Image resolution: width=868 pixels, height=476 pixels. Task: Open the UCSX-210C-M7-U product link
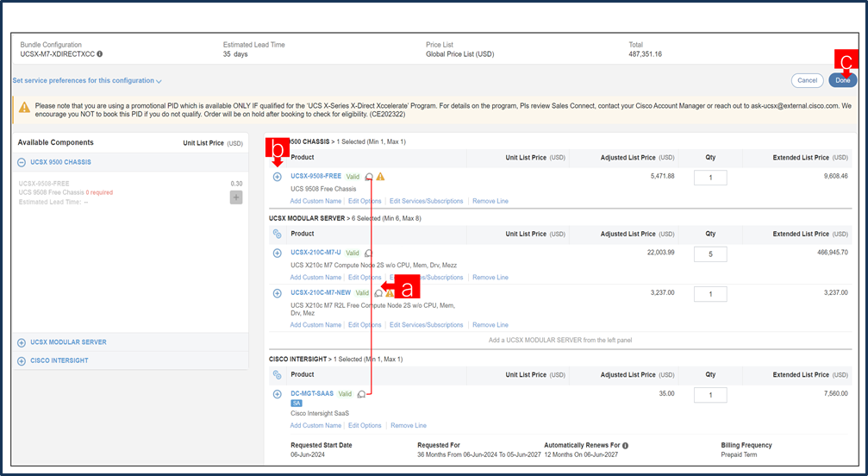click(316, 253)
